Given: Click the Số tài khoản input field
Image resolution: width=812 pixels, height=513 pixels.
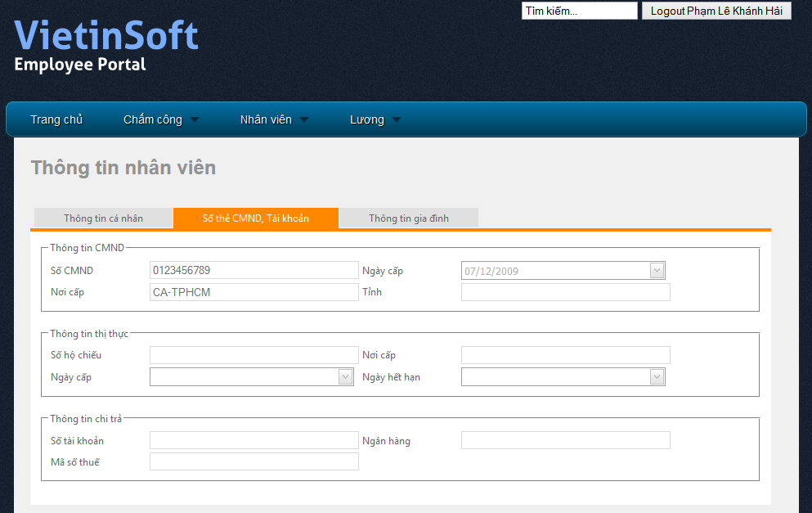Looking at the screenshot, I should 253,441.
